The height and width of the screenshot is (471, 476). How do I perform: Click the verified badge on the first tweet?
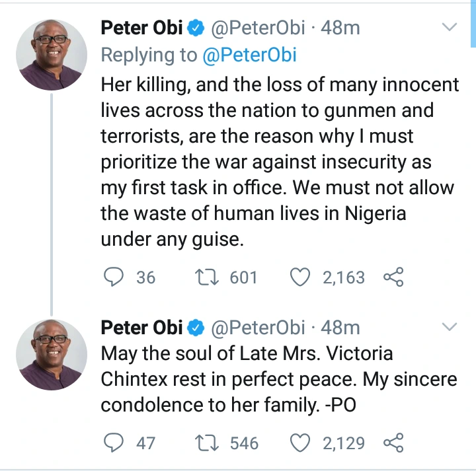coord(196,28)
